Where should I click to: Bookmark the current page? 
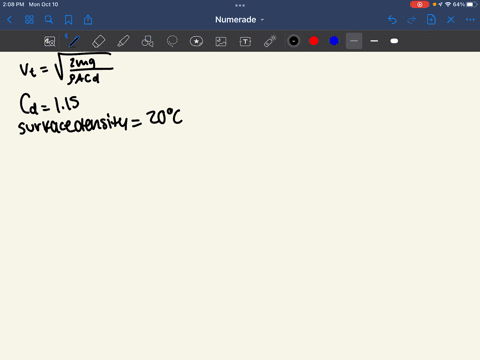68,20
